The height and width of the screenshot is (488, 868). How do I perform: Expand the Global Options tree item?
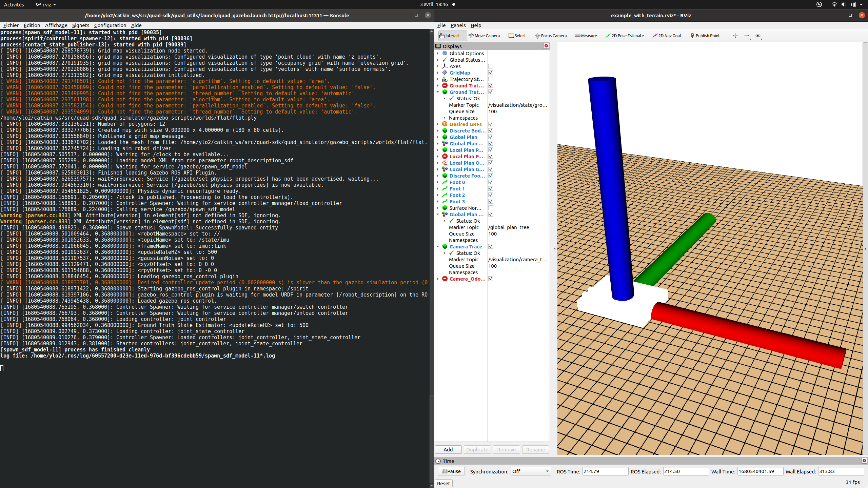click(438, 53)
